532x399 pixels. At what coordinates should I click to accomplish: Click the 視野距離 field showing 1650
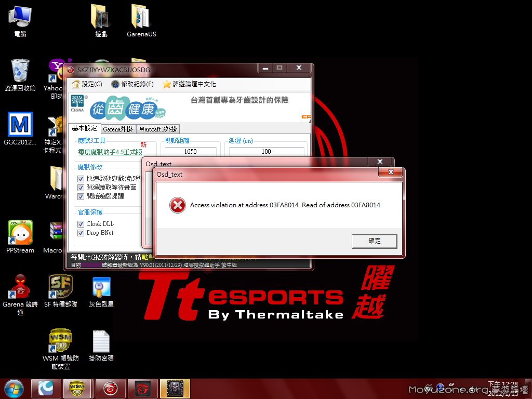pos(190,151)
